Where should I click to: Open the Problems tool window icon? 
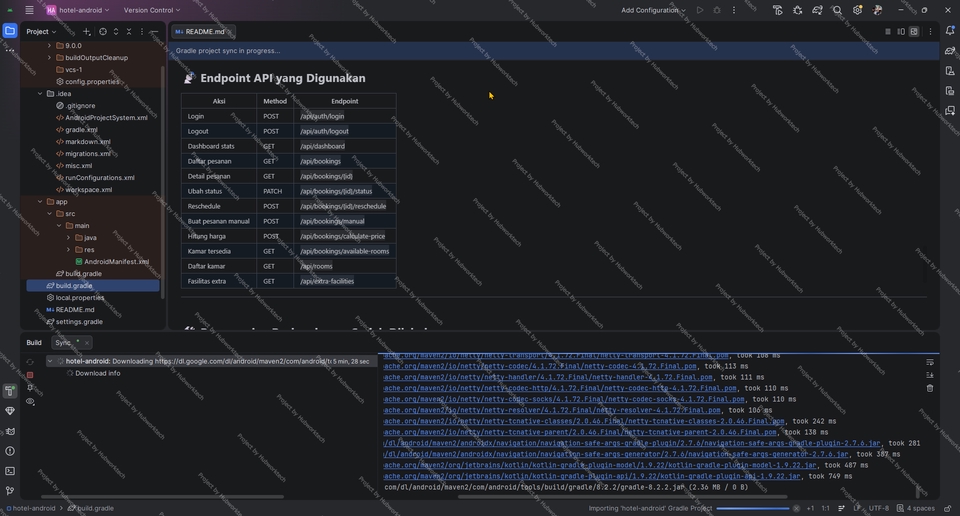(10, 451)
